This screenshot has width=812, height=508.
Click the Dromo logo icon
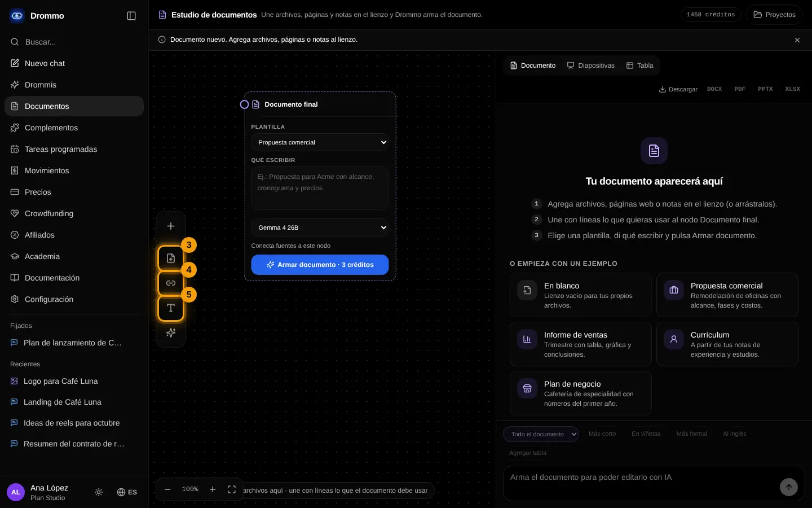click(17, 16)
